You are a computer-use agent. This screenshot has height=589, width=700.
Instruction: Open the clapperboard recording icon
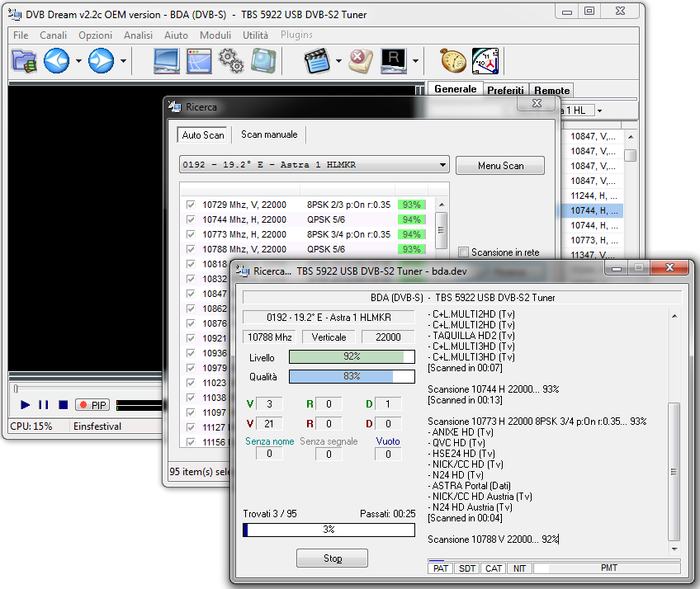coord(316,61)
